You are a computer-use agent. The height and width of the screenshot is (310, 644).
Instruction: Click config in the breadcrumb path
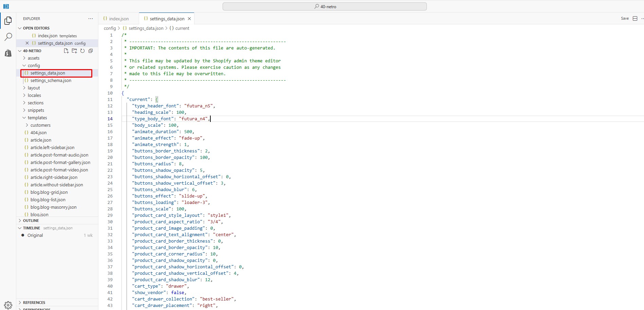tap(110, 28)
